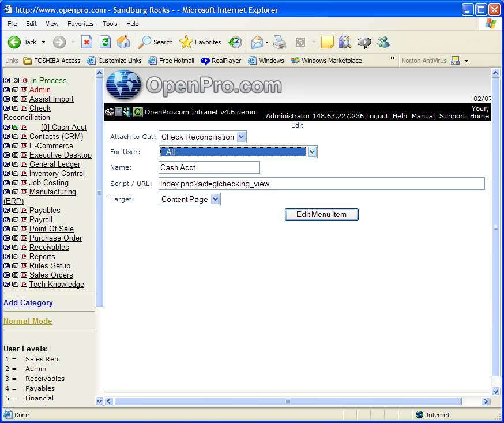Click blue edit icon beside General Ledger

coord(6,164)
